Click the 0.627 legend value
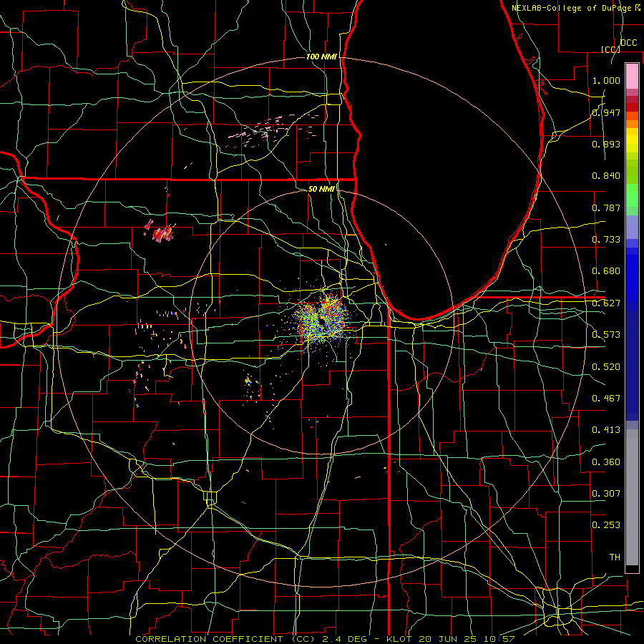644x644 pixels. tap(606, 303)
